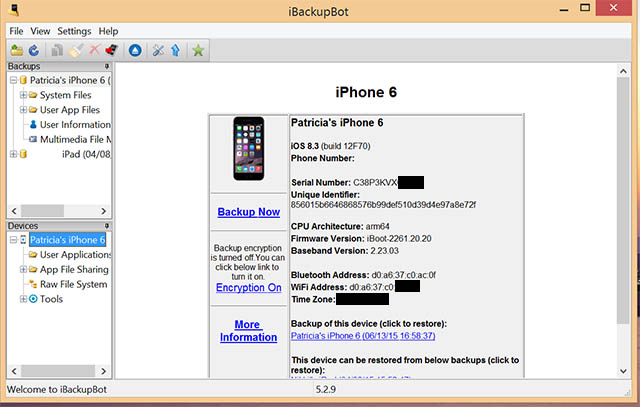Click the tools (wrench and scissors) toolbar icon
This screenshot has height=407, width=640.
click(x=158, y=50)
